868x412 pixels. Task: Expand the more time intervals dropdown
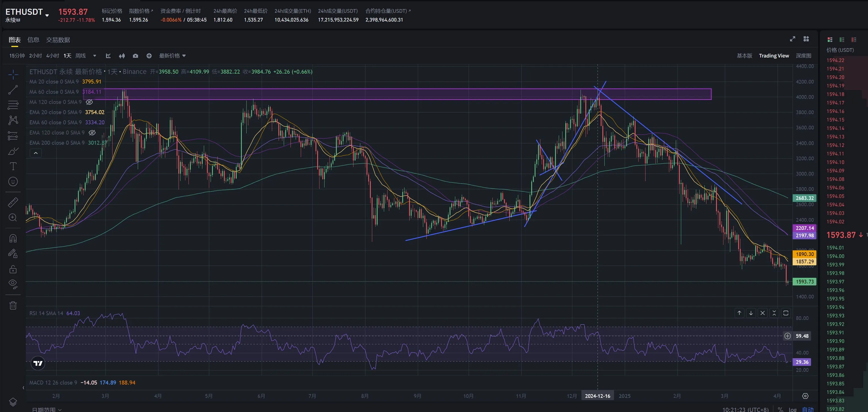pos(95,56)
